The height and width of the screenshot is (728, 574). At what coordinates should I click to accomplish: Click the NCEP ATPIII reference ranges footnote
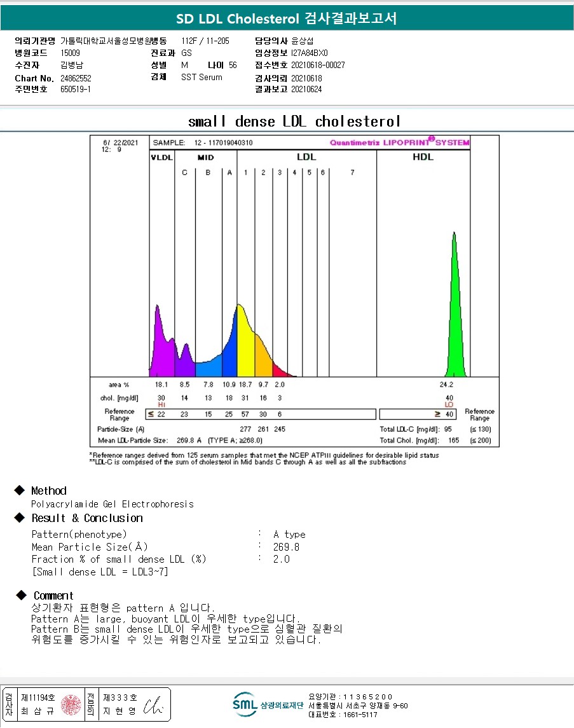point(264,455)
